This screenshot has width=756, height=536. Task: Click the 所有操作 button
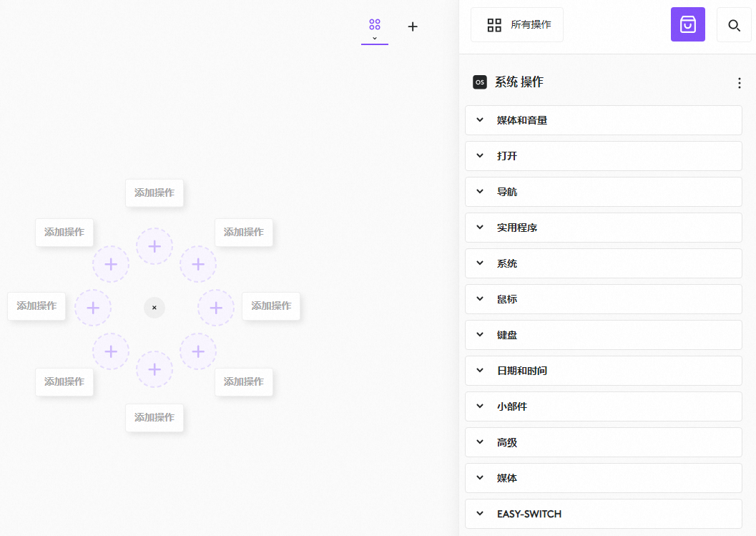517,25
